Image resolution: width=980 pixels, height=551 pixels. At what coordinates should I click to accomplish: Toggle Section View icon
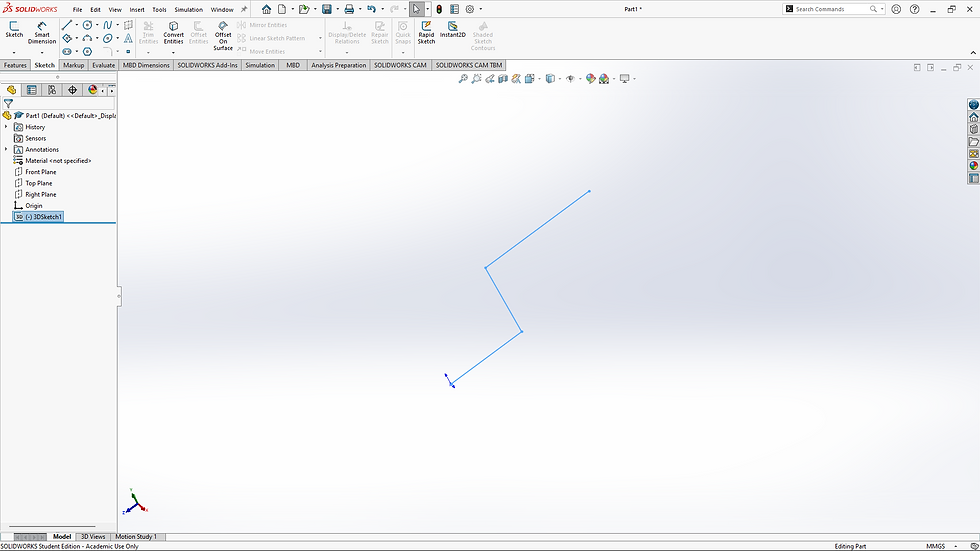[503, 79]
